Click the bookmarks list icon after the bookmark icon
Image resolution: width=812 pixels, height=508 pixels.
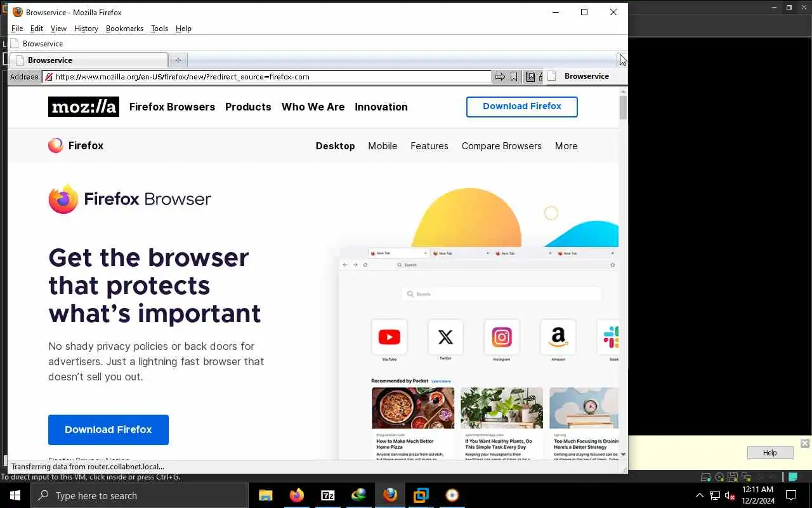(x=530, y=77)
